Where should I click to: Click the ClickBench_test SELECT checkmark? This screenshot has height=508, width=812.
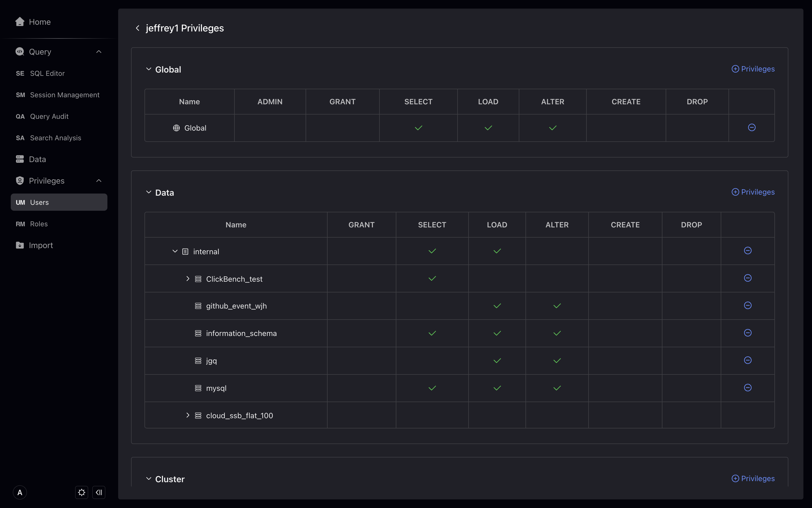[432, 278]
